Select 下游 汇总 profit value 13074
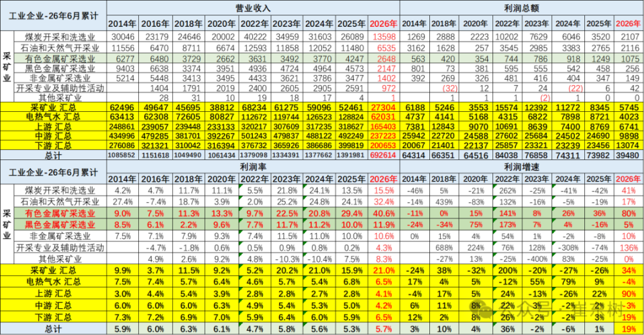This screenshot has width=644, height=335. point(628,145)
